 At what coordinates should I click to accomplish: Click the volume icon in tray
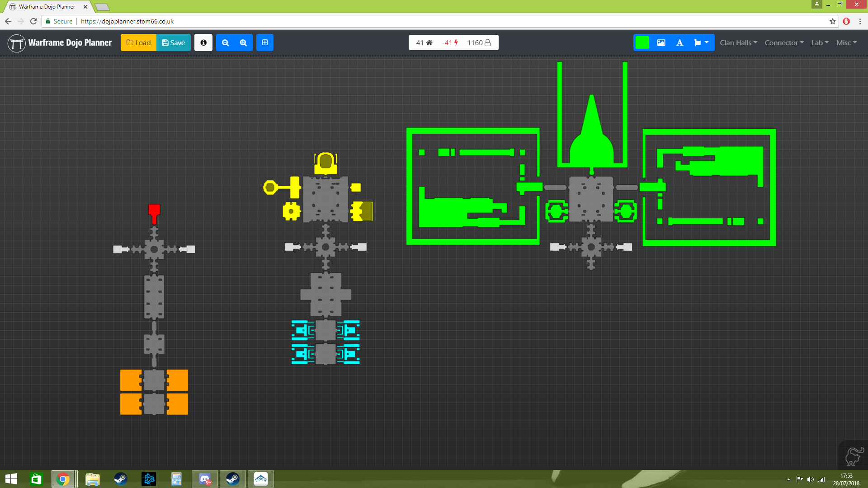click(x=810, y=479)
